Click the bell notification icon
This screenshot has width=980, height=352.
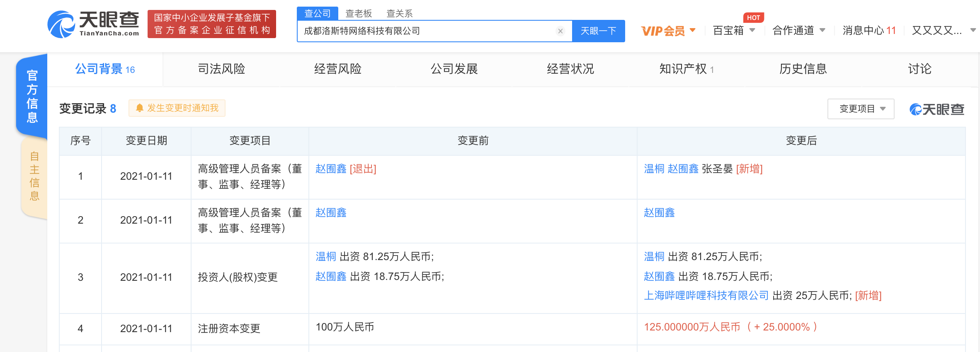[140, 108]
